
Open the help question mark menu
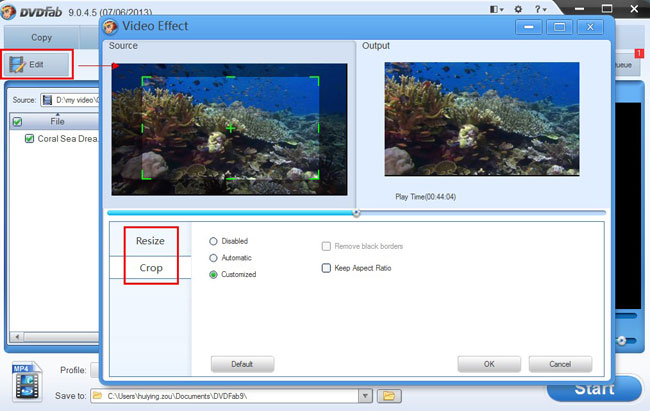pyautogui.click(x=540, y=9)
